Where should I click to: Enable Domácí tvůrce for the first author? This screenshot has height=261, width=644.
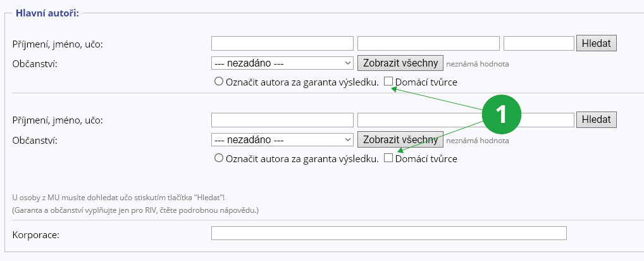[x=388, y=82]
